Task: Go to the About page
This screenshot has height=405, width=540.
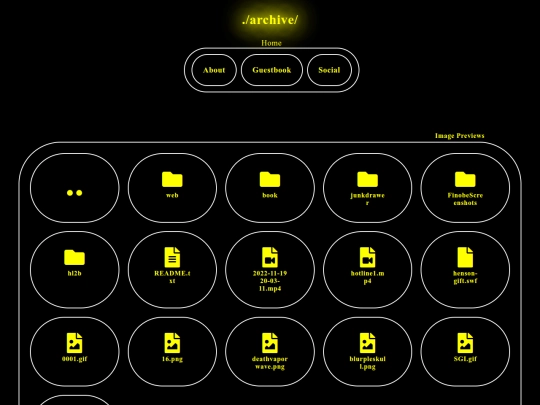Action: [214, 70]
